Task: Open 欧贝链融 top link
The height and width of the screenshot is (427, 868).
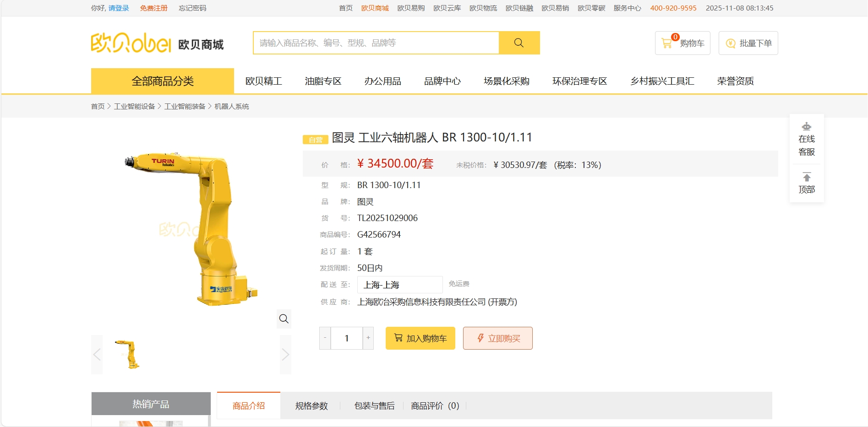Action: [519, 8]
